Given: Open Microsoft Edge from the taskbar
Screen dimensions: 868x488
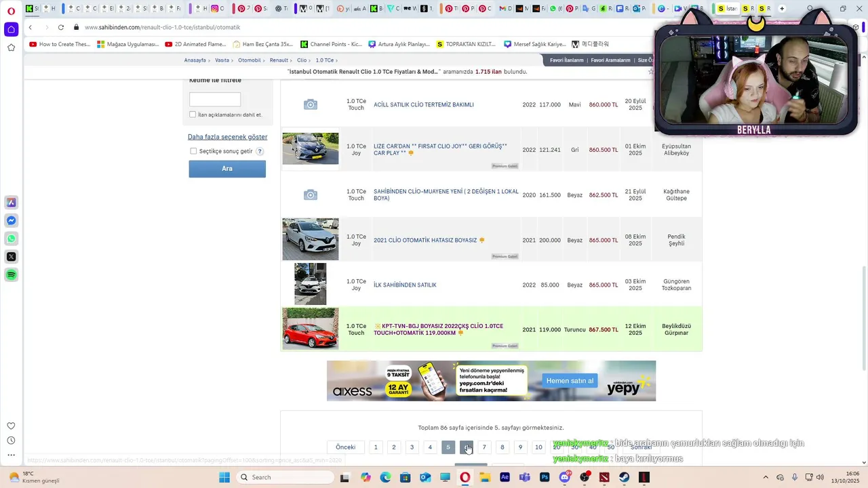Looking at the screenshot, I should [385, 477].
